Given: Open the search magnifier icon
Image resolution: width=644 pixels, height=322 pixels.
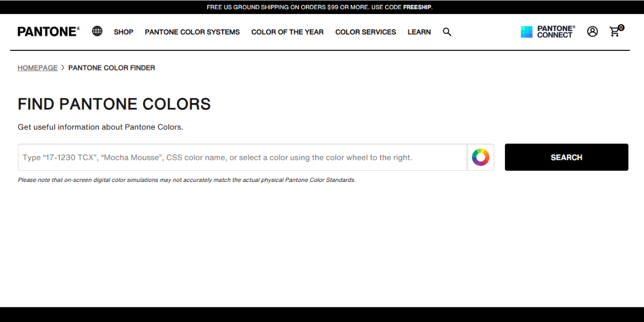Looking at the screenshot, I should click(x=447, y=32).
